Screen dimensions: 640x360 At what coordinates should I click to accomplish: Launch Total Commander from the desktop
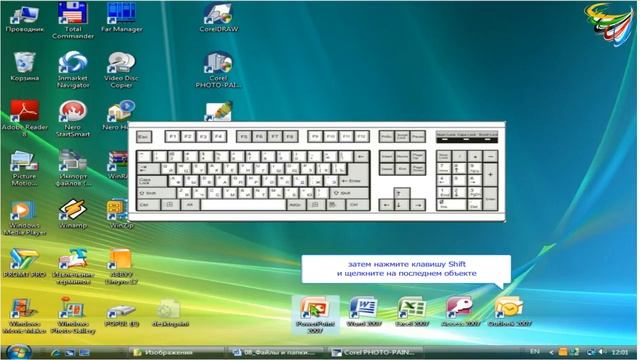(x=73, y=20)
